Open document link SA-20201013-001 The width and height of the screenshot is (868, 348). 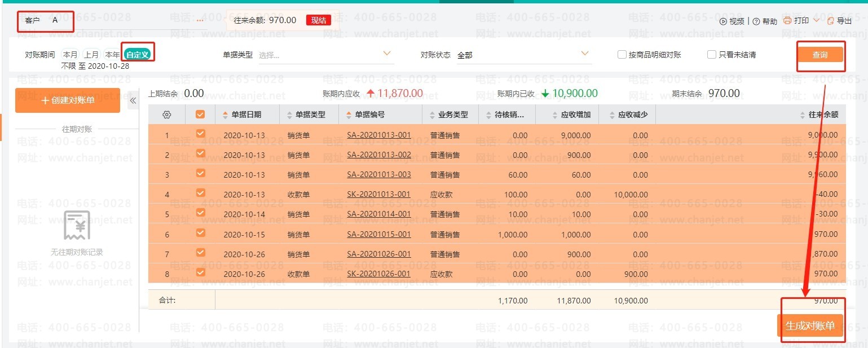(379, 135)
